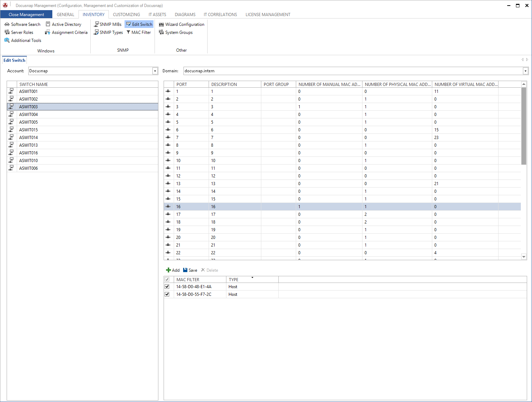The height and width of the screenshot is (402, 532).
Task: Click tab scroll left arrow
Action: tap(522, 60)
